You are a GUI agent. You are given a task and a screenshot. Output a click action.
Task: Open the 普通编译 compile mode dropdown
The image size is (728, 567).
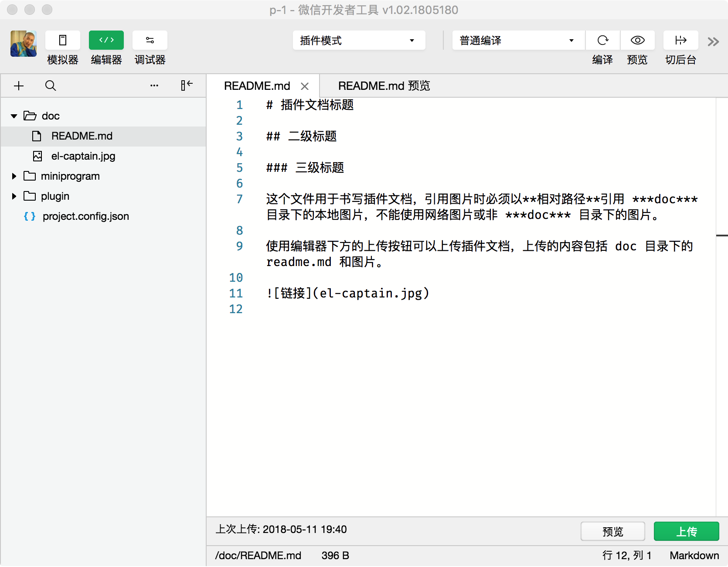pyautogui.click(x=518, y=41)
